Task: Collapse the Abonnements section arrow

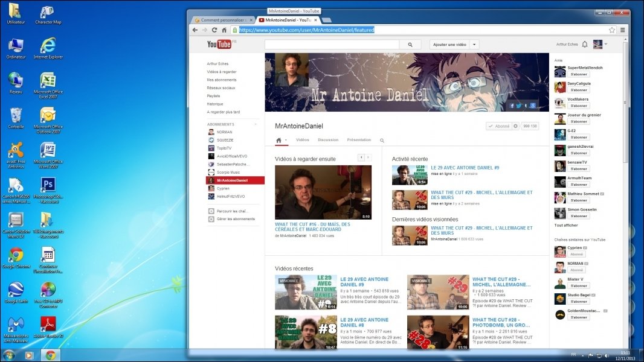Action: pos(256,124)
